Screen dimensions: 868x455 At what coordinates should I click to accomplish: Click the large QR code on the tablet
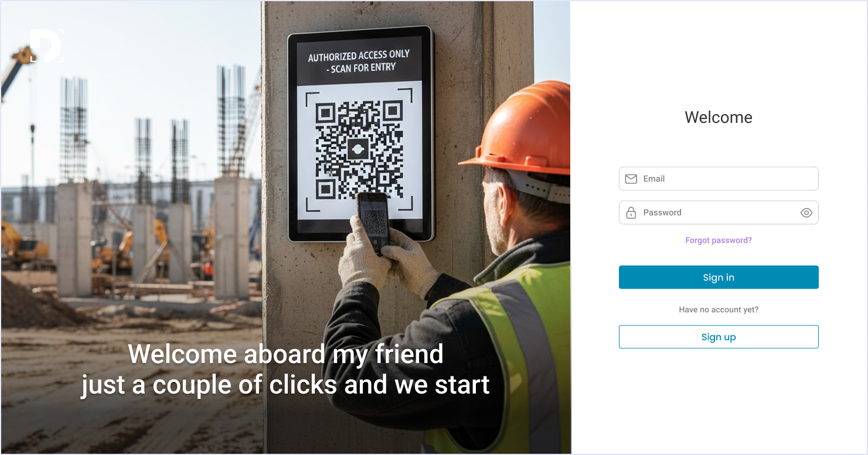tap(359, 150)
